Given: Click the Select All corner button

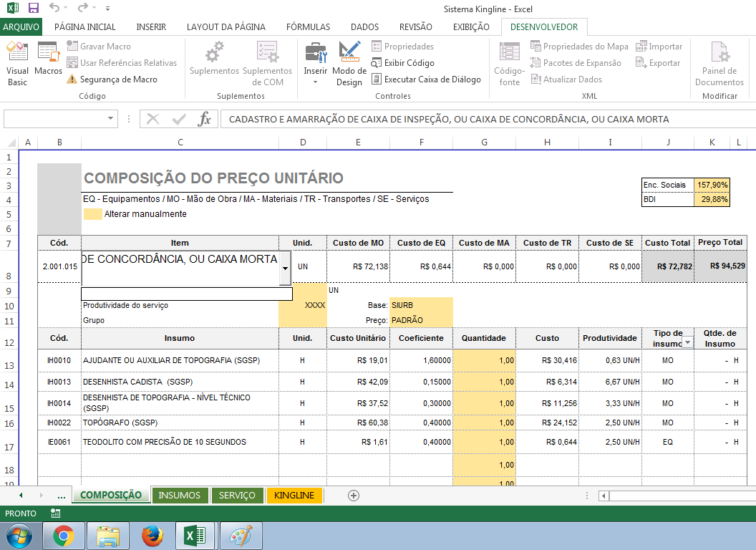Looking at the screenshot, I should tap(11, 143).
